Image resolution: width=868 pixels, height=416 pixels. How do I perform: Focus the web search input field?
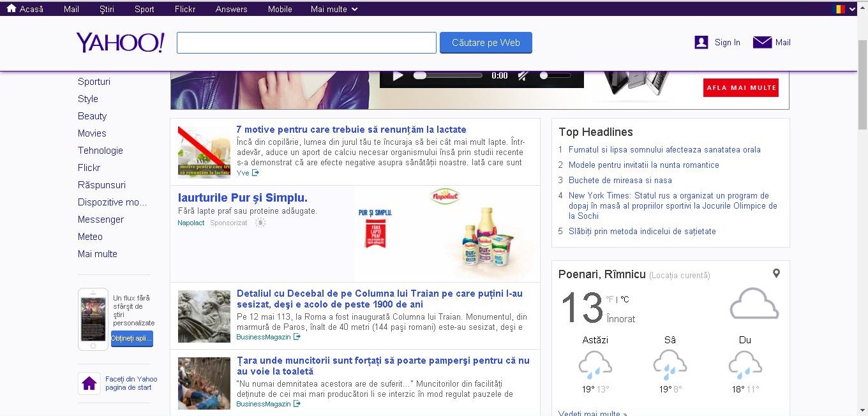click(306, 43)
